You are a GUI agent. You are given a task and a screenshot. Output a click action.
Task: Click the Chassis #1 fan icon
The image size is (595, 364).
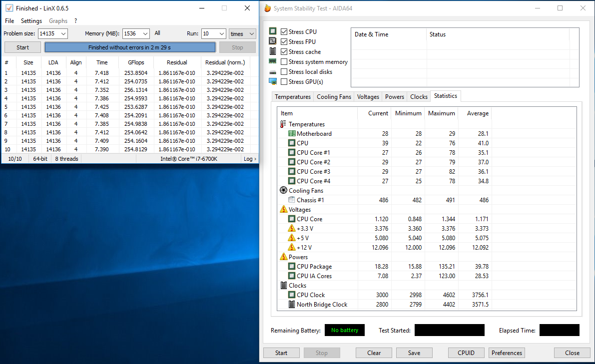tap(291, 200)
